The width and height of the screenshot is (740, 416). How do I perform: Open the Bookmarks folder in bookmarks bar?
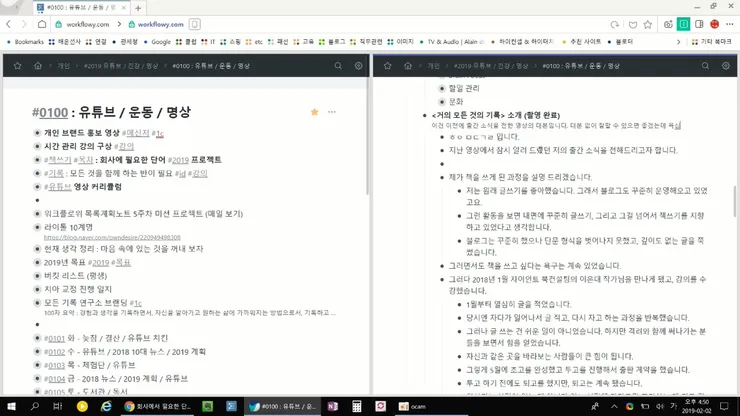(x=25, y=42)
